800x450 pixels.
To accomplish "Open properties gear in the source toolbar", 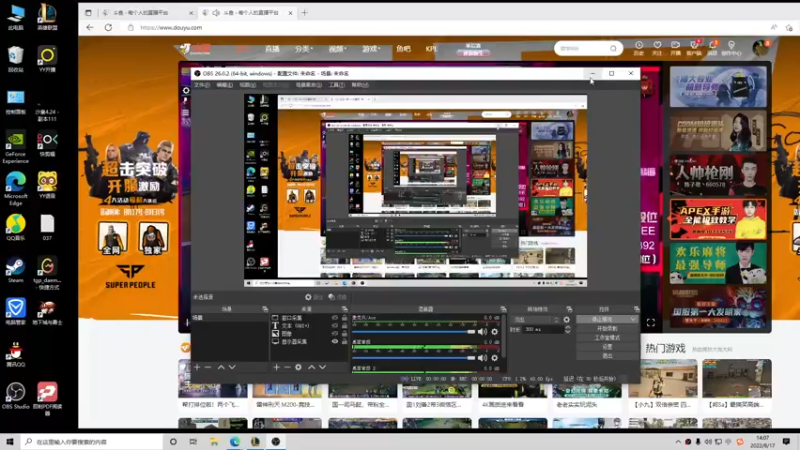I will coord(313,297).
